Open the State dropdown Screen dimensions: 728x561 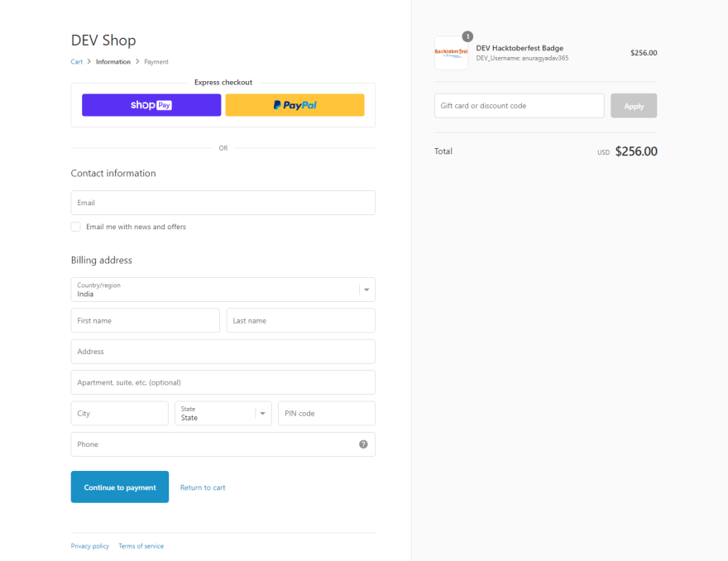point(223,414)
